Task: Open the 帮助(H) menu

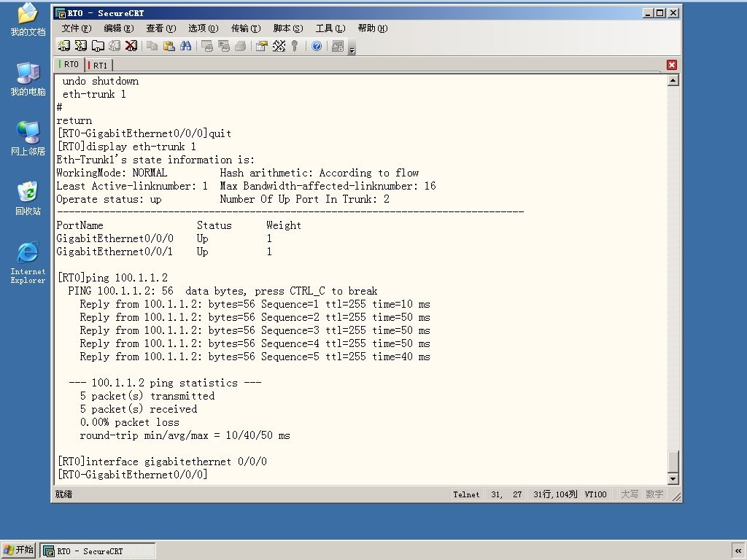Action: 373,28
